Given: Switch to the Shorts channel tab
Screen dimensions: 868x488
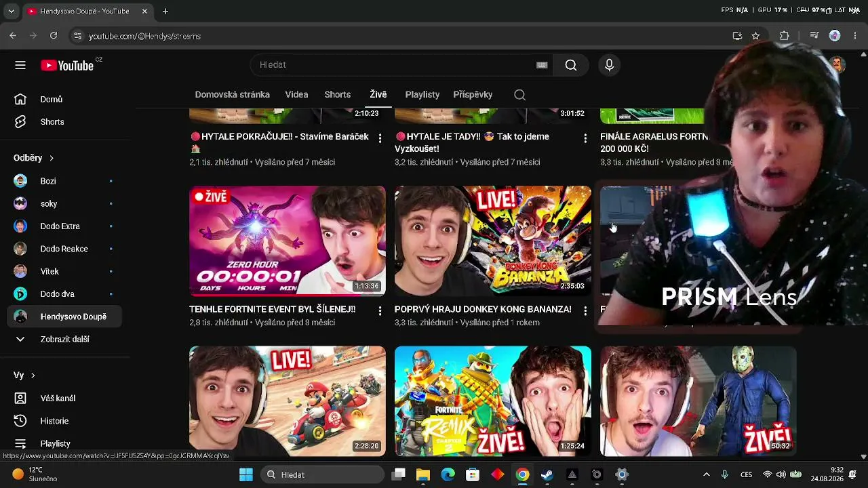Looking at the screenshot, I should 338,95.
